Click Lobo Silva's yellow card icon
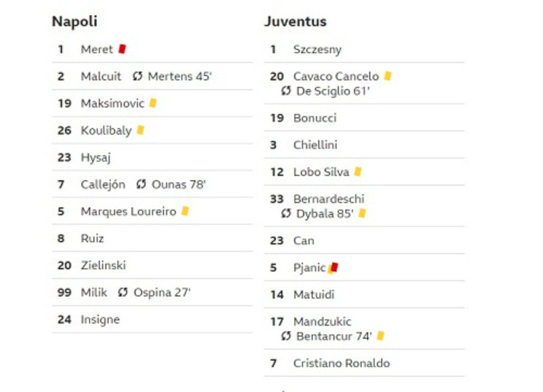The height and width of the screenshot is (392, 543). pyautogui.click(x=357, y=172)
